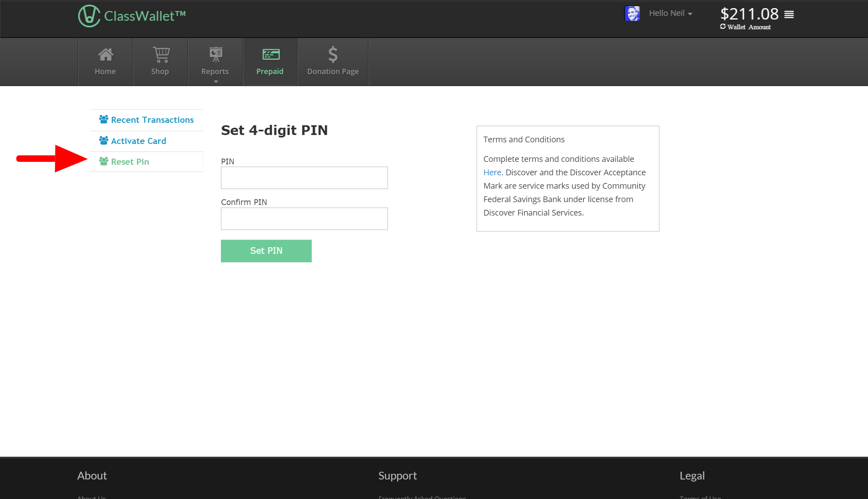Select Reset Pin sidebar item
The height and width of the screenshot is (499, 868).
[130, 162]
